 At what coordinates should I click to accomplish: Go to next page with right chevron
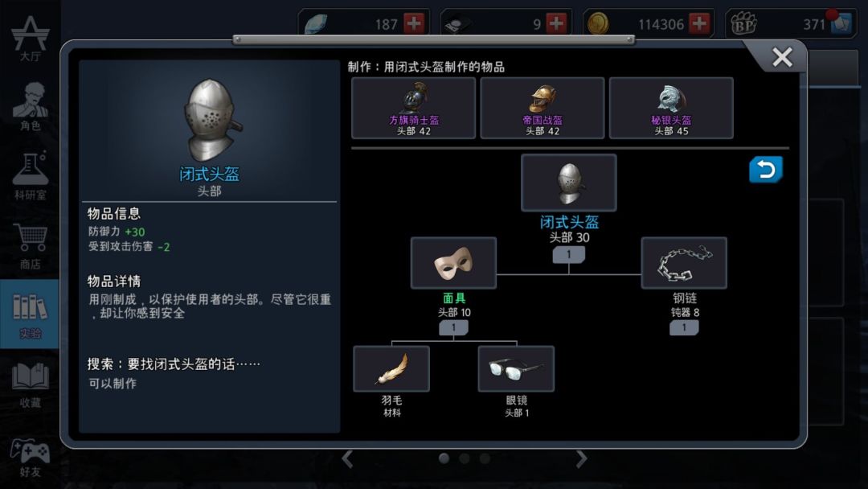(581, 458)
